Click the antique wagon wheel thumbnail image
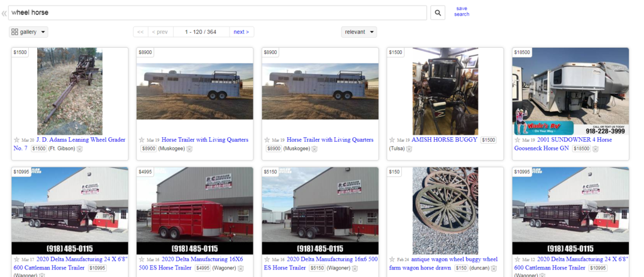Screen dimensions: 644x277 click(445, 210)
